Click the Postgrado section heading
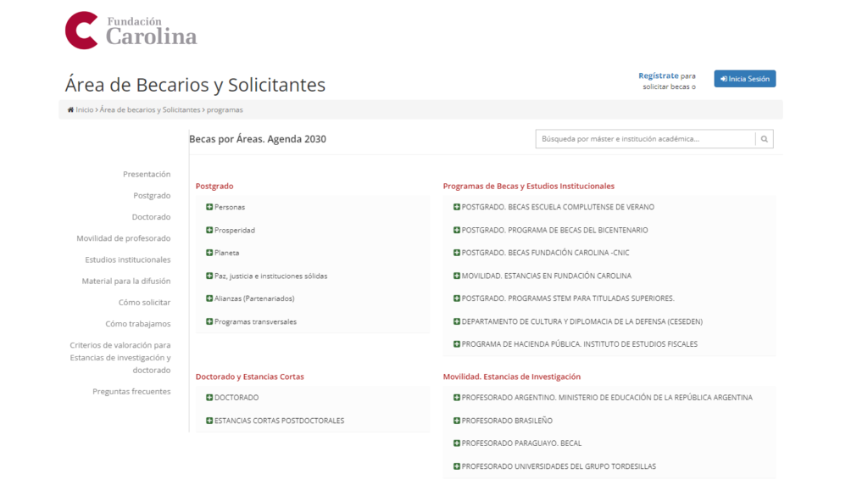This screenshot has width=868, height=491. pyautogui.click(x=214, y=187)
